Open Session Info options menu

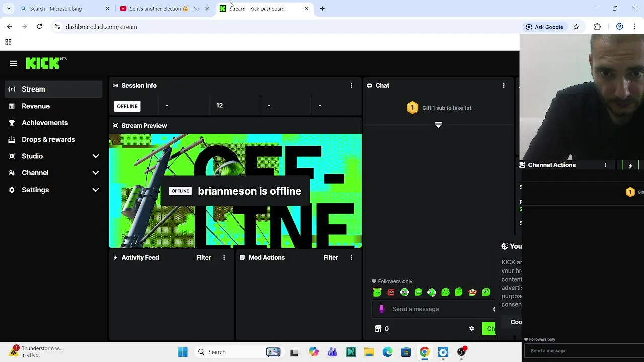[x=351, y=86]
